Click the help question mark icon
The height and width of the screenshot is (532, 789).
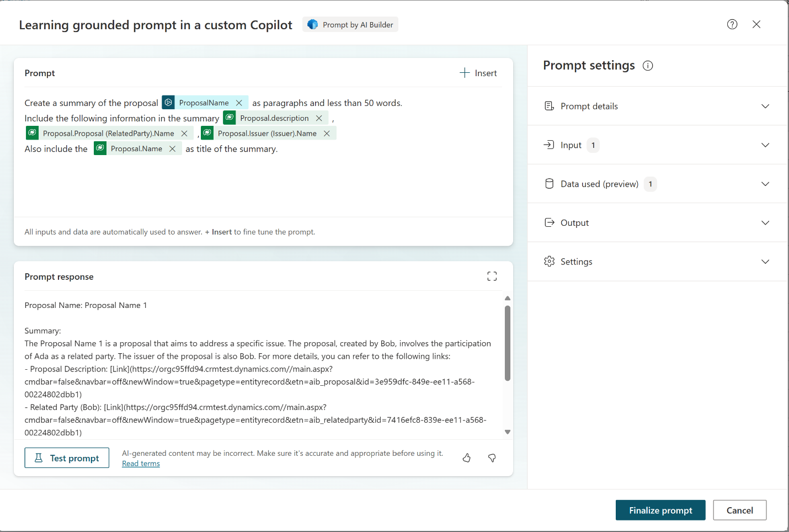pyautogui.click(x=732, y=24)
